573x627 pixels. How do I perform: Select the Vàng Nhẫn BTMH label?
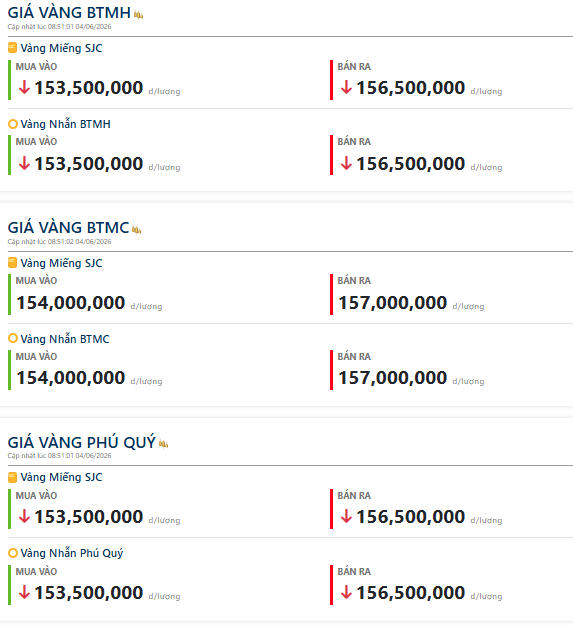66,124
